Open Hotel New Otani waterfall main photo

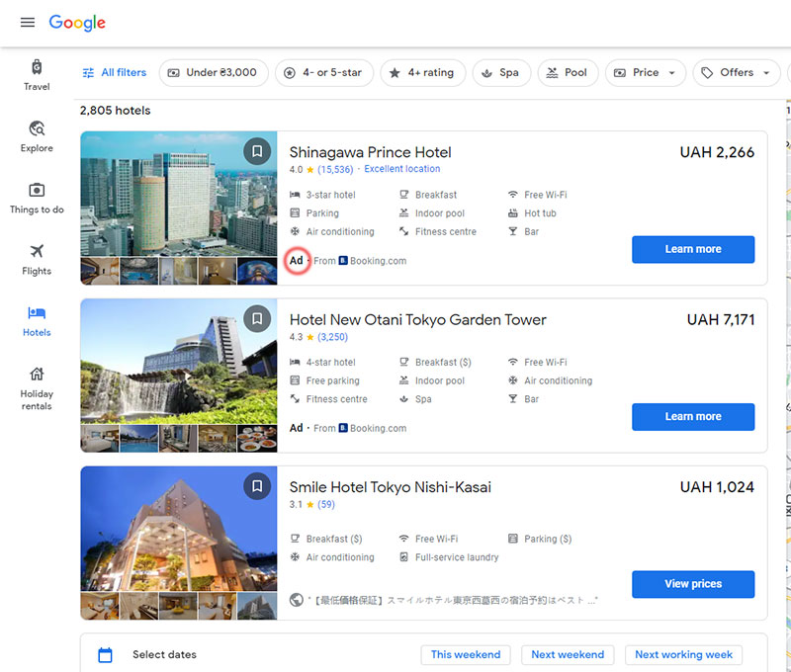pyautogui.click(x=179, y=361)
